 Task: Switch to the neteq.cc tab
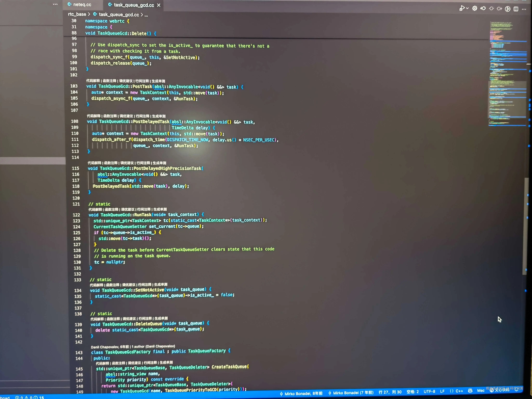click(82, 5)
